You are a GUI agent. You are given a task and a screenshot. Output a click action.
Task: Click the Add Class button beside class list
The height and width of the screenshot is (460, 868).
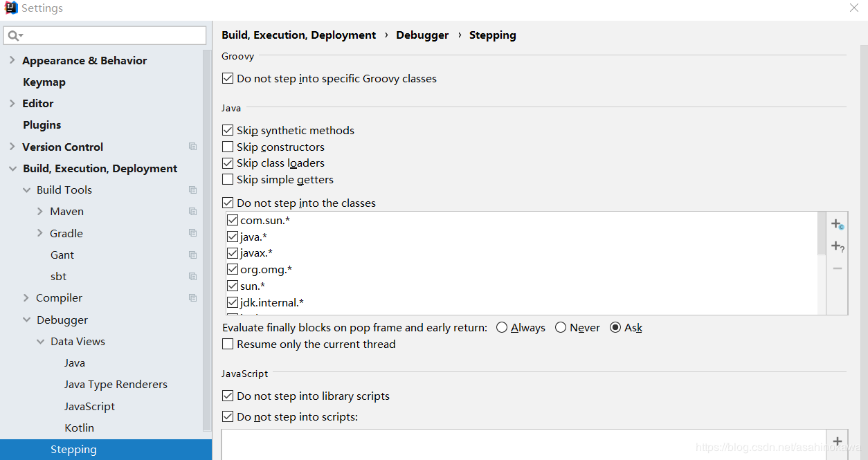point(838,225)
